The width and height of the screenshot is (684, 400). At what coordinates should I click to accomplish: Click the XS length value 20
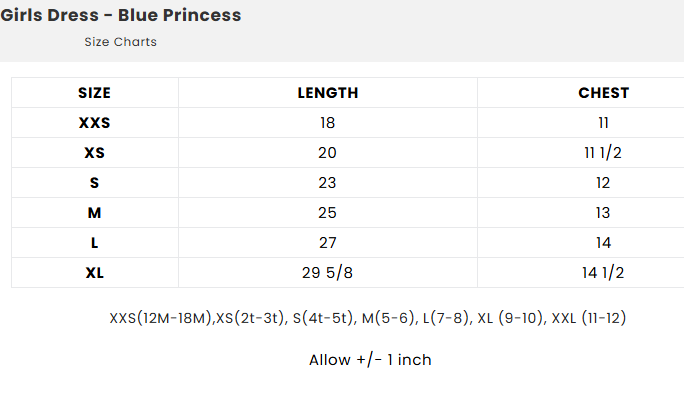tap(327, 153)
